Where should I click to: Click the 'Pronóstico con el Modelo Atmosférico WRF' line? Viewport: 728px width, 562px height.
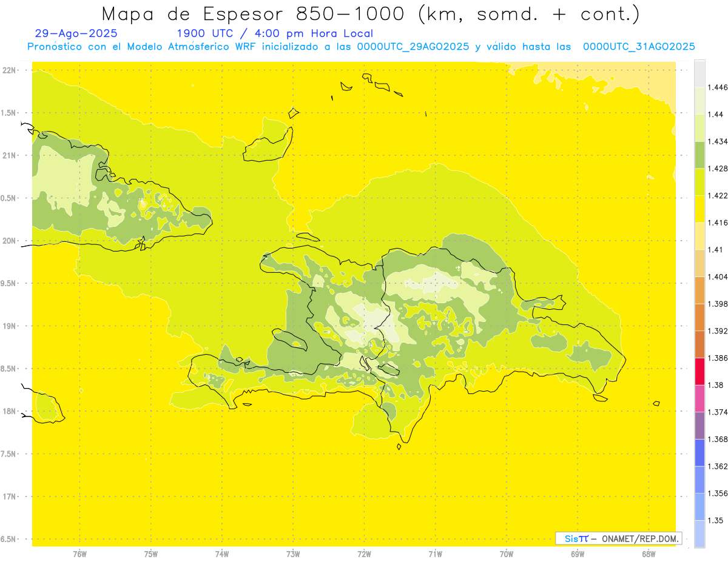click(x=361, y=47)
